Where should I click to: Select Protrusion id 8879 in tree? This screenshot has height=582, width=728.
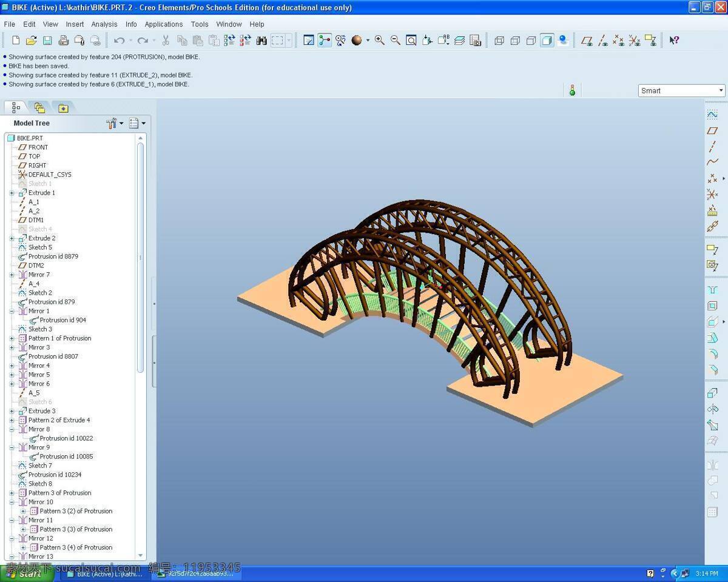(53, 256)
